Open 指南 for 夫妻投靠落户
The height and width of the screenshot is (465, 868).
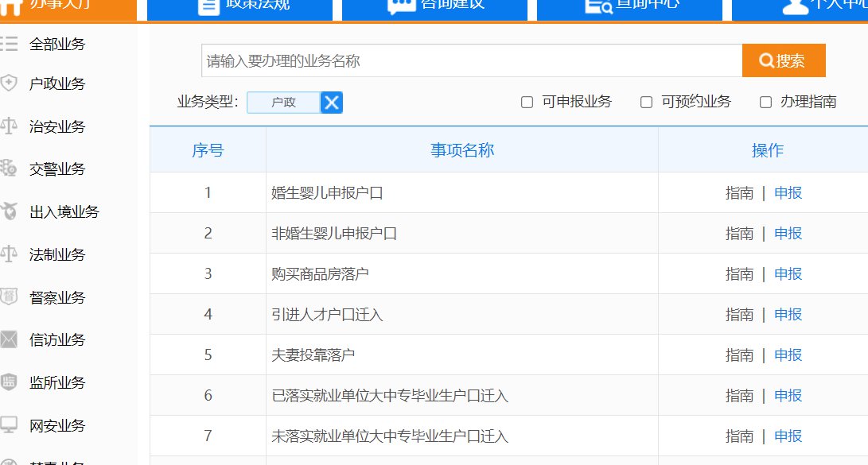pyautogui.click(x=740, y=355)
